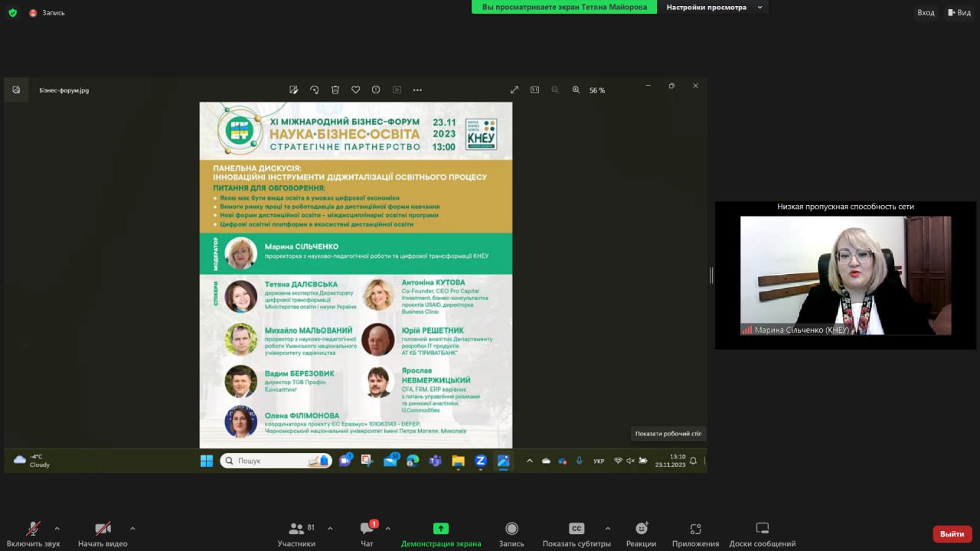Screen dimensions: 980x551
Task: Click the 56 % zoom value
Action: click(x=597, y=90)
